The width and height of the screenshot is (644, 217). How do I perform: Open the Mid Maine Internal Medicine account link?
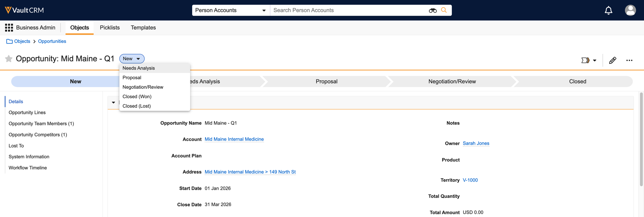pyautogui.click(x=234, y=139)
